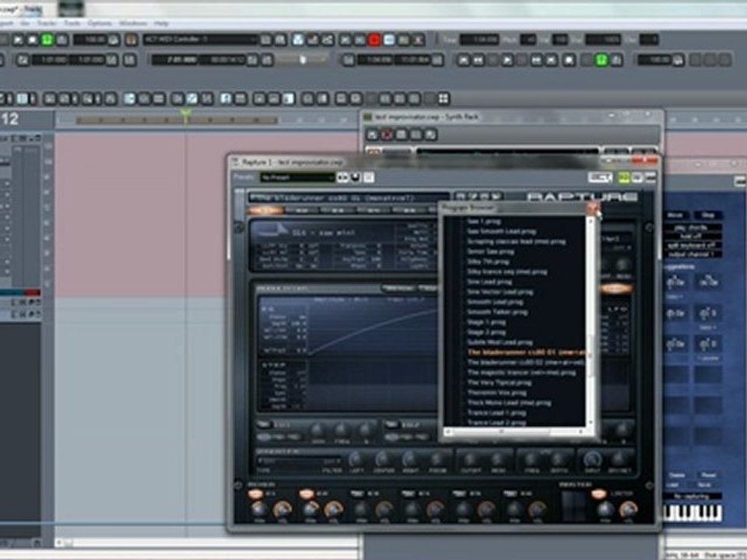Click the piano keyboard in blue plugin window
The height and width of the screenshot is (560, 747).
(x=693, y=513)
